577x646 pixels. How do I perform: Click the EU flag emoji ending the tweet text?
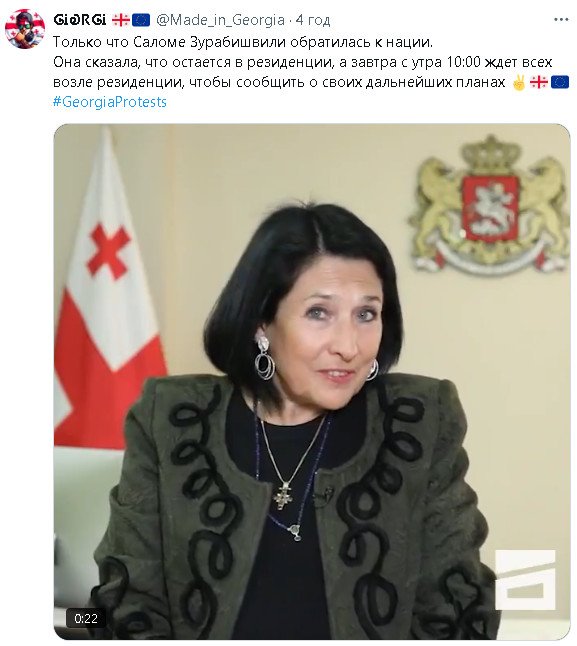pos(559,82)
